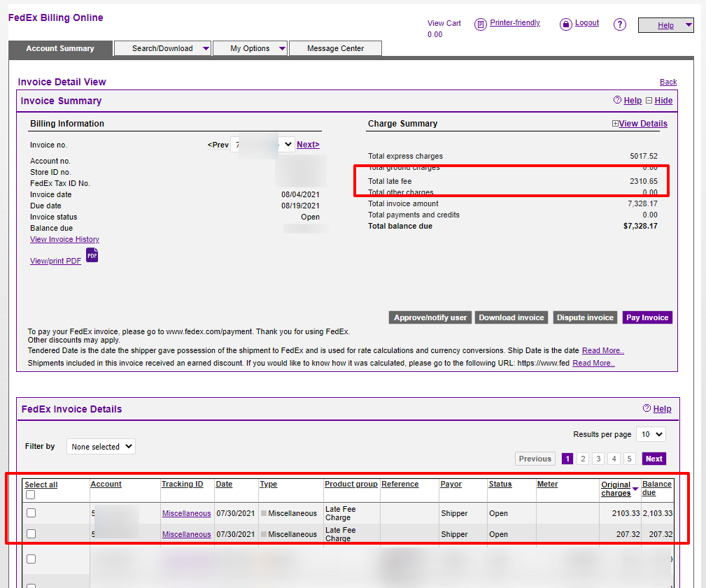Click the Printer-friendly link
The width and height of the screenshot is (706, 588).
tap(515, 22)
